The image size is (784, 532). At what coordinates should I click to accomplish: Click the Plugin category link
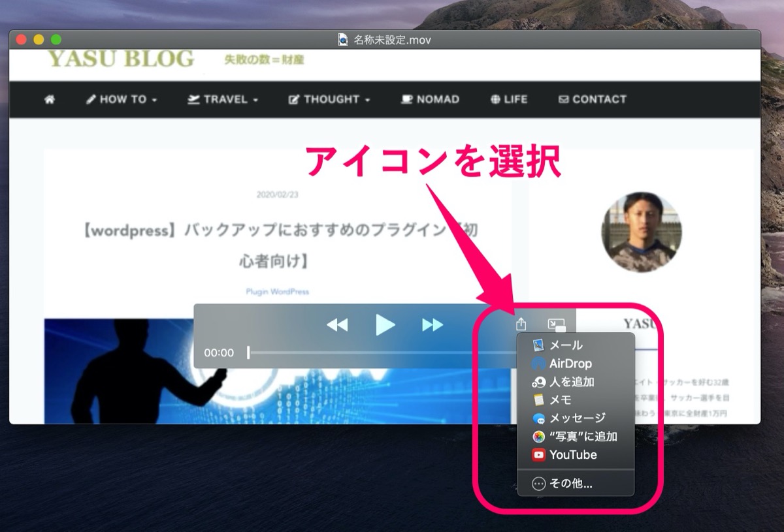(x=257, y=292)
